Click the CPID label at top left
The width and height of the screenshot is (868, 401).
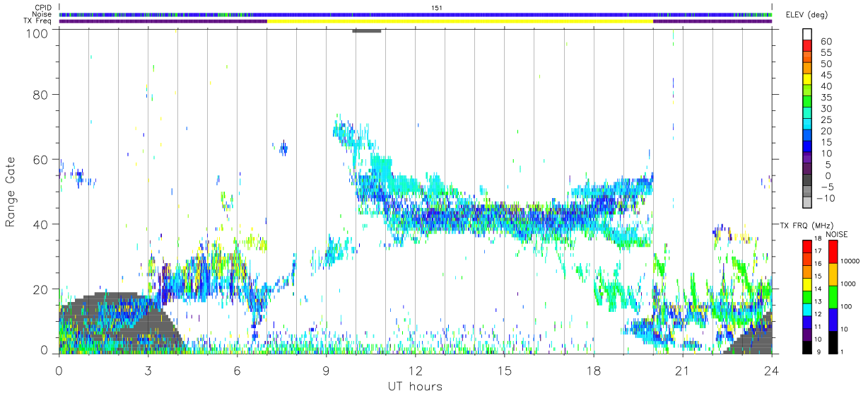click(43, 8)
